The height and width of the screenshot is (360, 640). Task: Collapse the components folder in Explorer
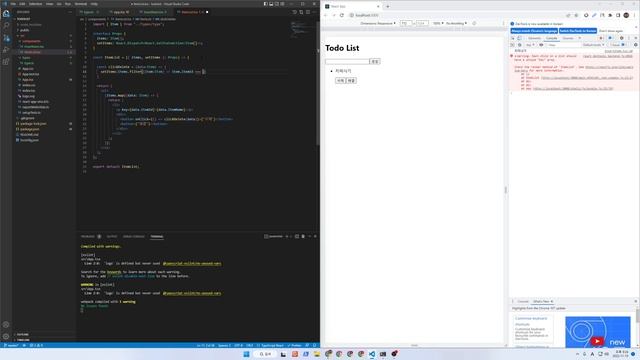(x=31, y=41)
